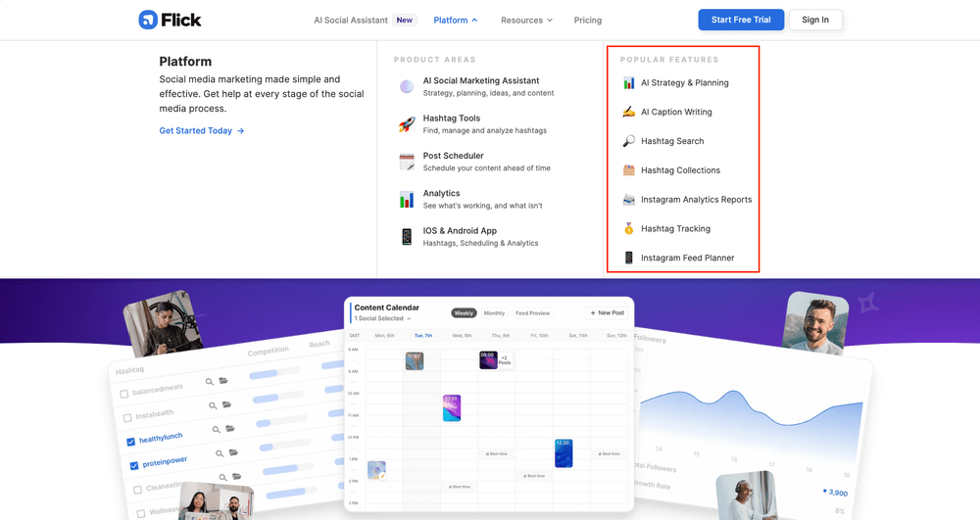
Task: Click the Hashtag Tools rocket icon
Action: [407, 124]
